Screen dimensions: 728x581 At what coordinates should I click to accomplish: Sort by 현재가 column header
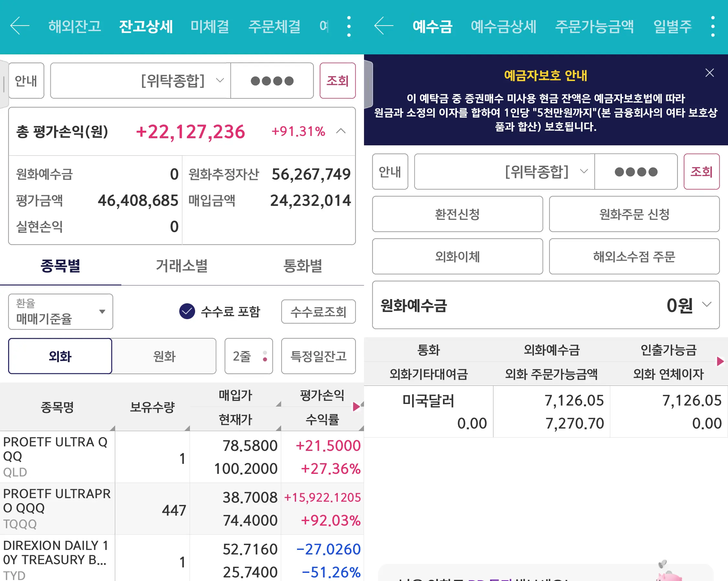235,419
